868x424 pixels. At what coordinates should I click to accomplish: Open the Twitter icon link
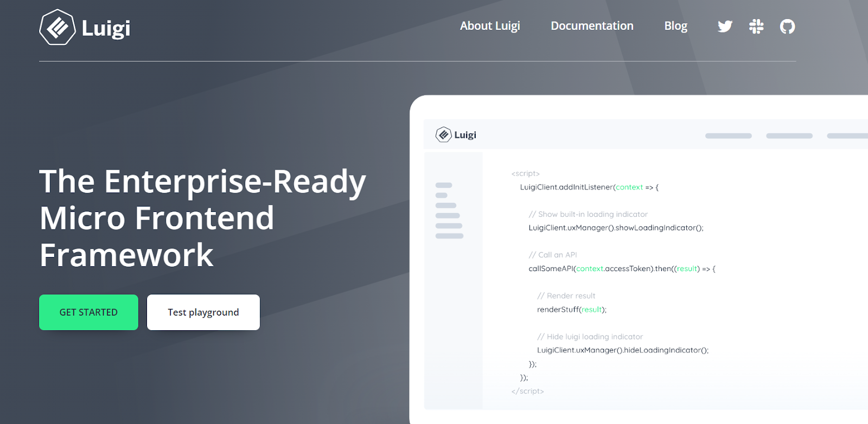(x=725, y=26)
